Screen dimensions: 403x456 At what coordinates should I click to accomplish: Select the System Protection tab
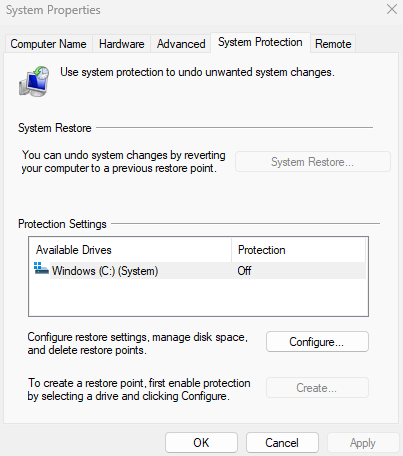pos(260,42)
